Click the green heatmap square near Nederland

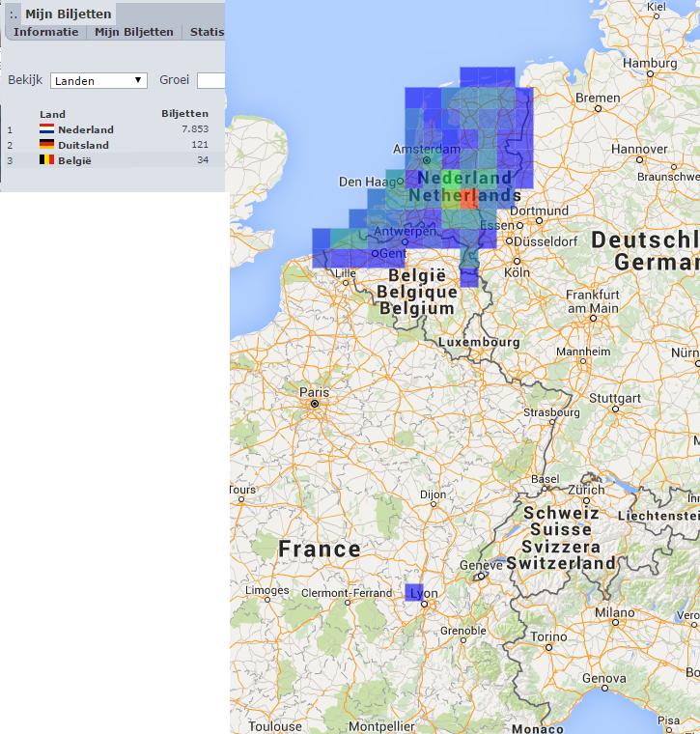[451, 181]
